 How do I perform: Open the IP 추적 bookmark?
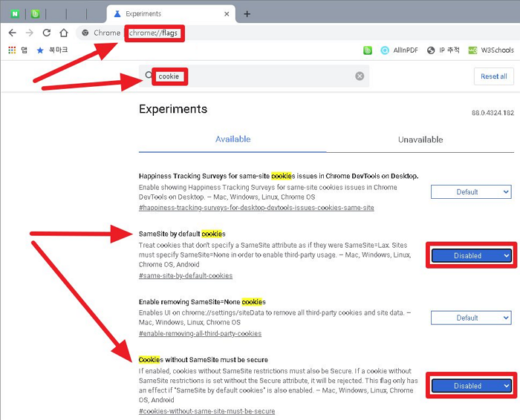[x=443, y=50]
